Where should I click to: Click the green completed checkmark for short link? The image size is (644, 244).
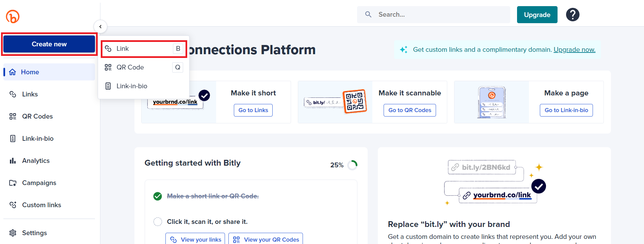(x=158, y=196)
